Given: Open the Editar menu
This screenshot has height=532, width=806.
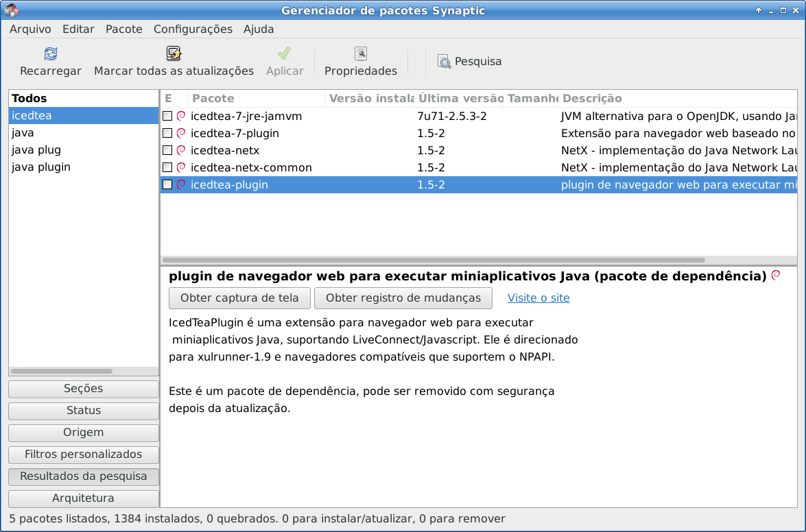Looking at the screenshot, I should pos(78,29).
